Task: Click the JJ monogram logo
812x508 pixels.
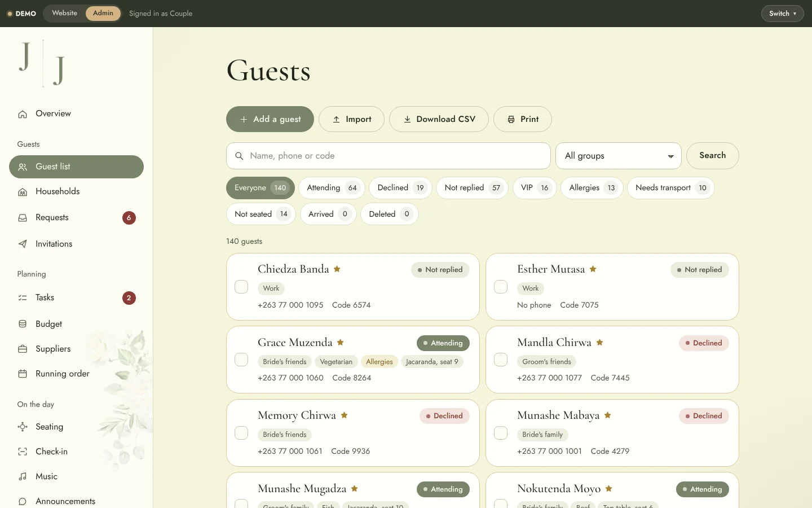Action: [x=42, y=63]
